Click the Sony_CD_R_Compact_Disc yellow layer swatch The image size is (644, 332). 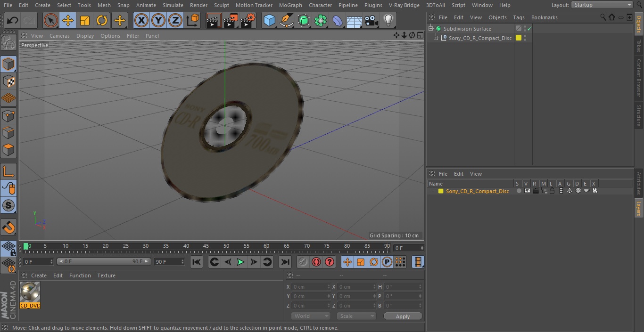point(519,38)
